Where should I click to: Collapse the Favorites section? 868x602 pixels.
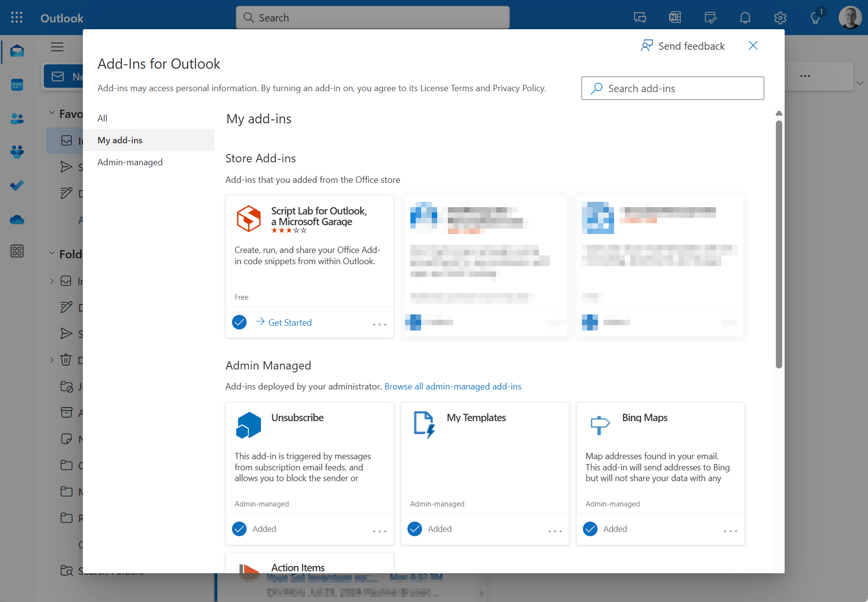click(x=52, y=113)
